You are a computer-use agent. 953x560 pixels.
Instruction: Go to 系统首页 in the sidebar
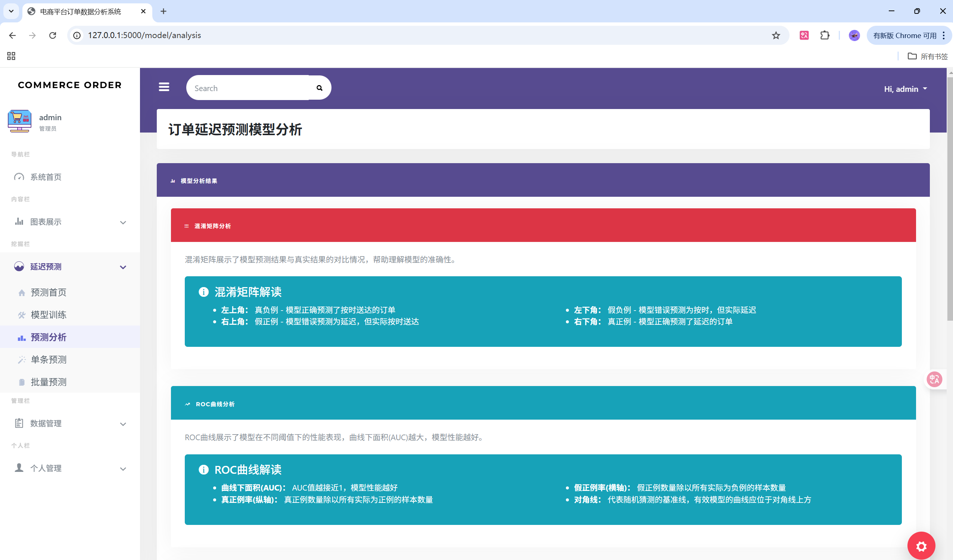46,177
